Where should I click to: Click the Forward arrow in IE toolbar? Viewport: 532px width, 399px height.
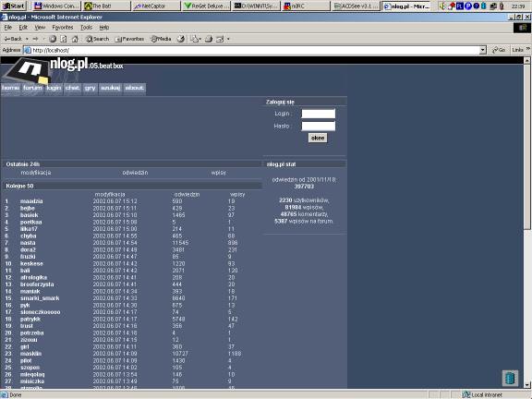pyautogui.click(x=35, y=39)
